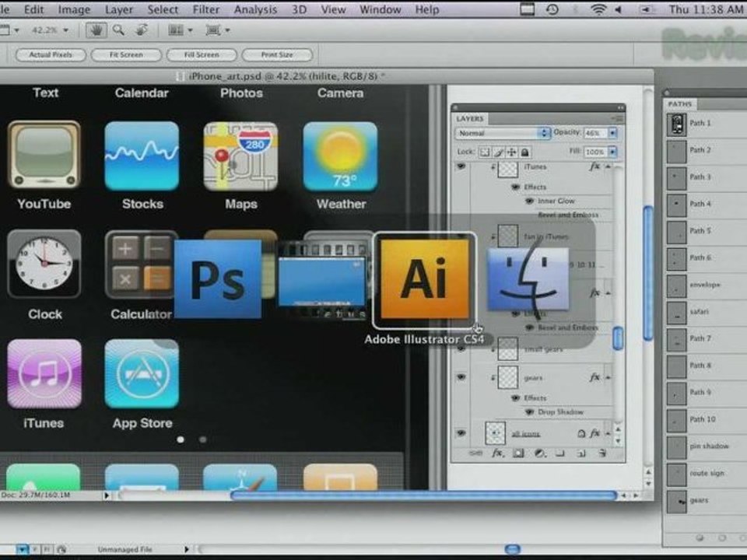Lock layer position icon
The image size is (747, 560).
click(512, 152)
